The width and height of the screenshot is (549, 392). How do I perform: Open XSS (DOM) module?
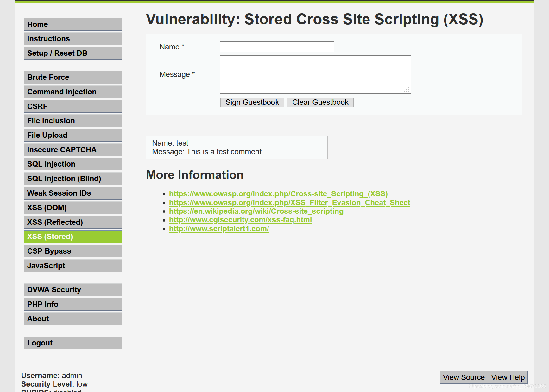pos(73,208)
